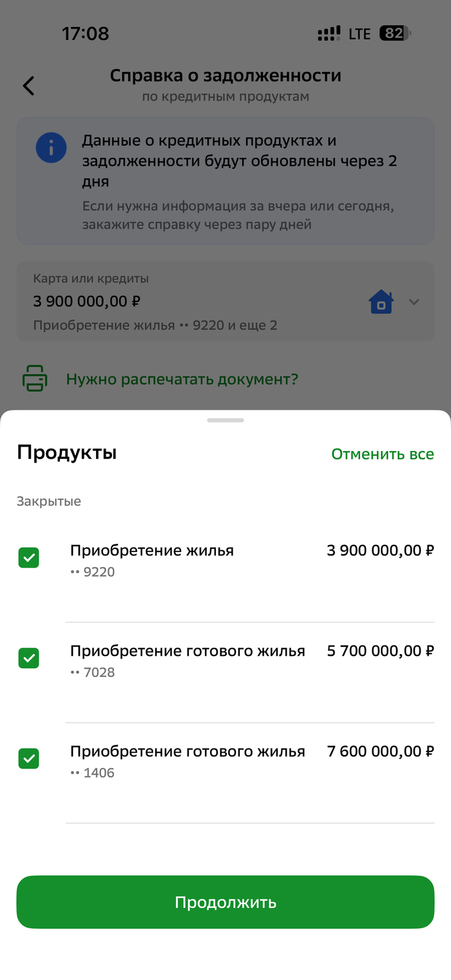451x980 pixels.
Task: Tap the back arrow icon
Action: pos(28,86)
